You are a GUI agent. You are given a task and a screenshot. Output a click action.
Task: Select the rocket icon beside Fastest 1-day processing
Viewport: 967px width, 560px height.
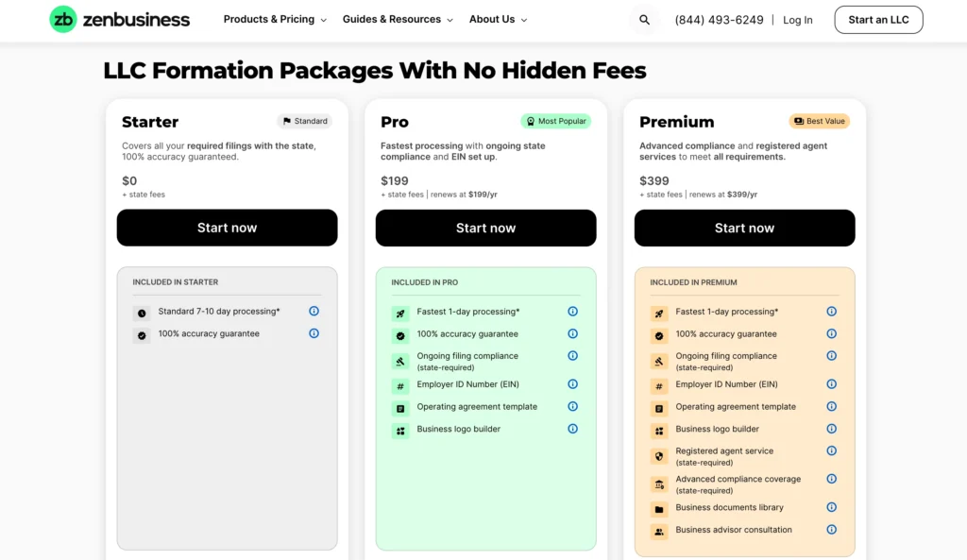[x=399, y=312]
